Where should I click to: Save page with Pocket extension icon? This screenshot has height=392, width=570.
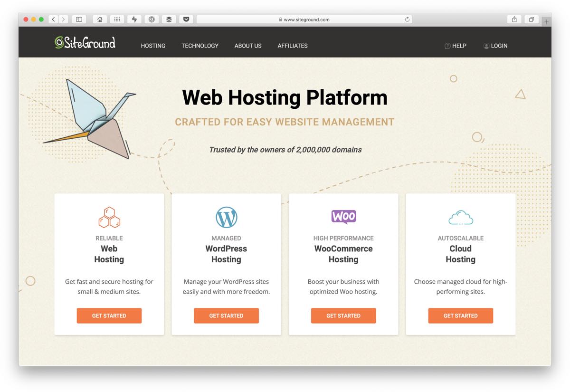[186, 19]
